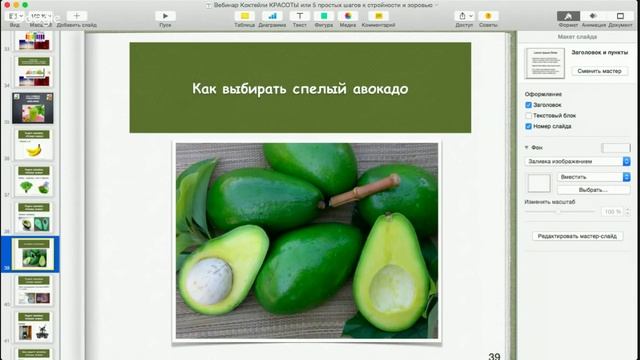
Task: Switch to Format inspector tab
Action: click(x=568, y=16)
